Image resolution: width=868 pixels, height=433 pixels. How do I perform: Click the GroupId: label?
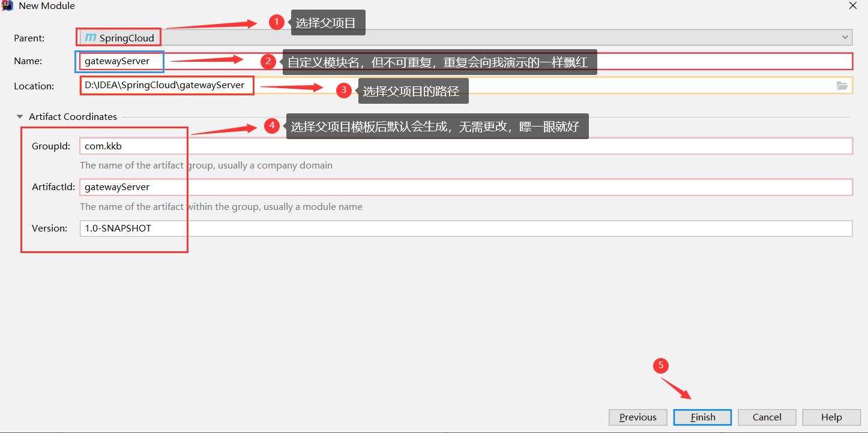(51, 146)
